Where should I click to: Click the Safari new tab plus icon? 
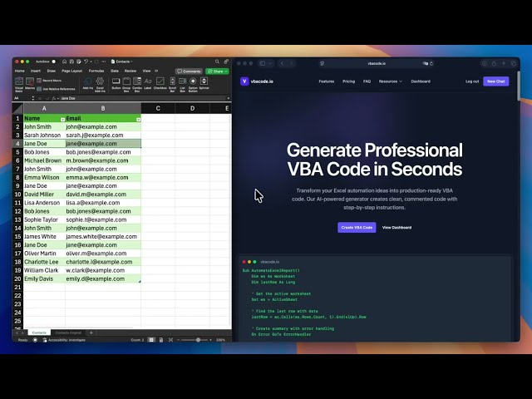coord(504,63)
